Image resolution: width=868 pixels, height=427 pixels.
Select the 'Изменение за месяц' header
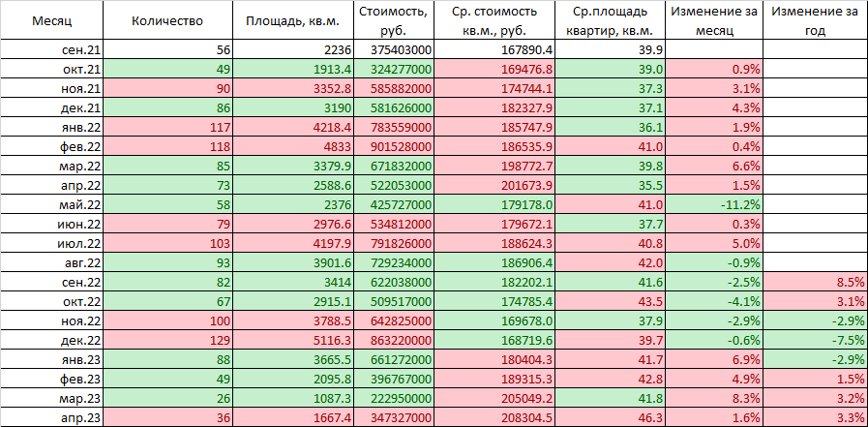pos(714,21)
